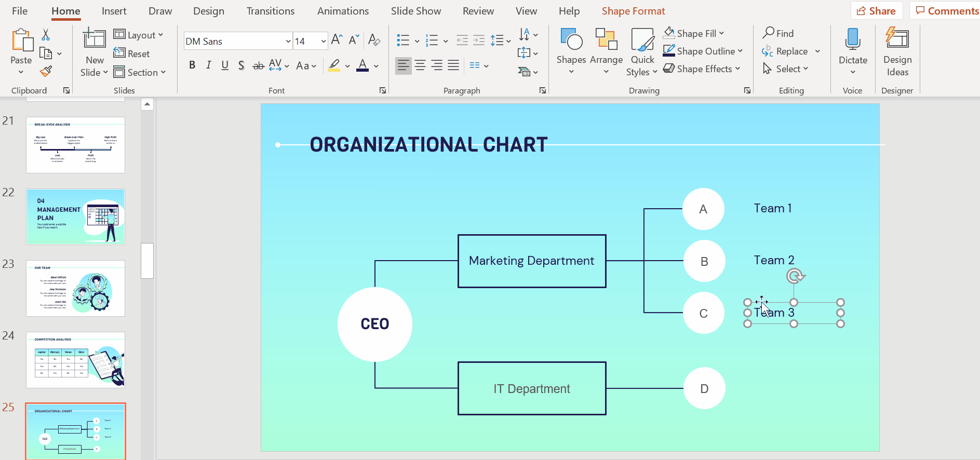Click the Share button
Image resolution: width=980 pixels, height=460 pixels.
click(876, 11)
